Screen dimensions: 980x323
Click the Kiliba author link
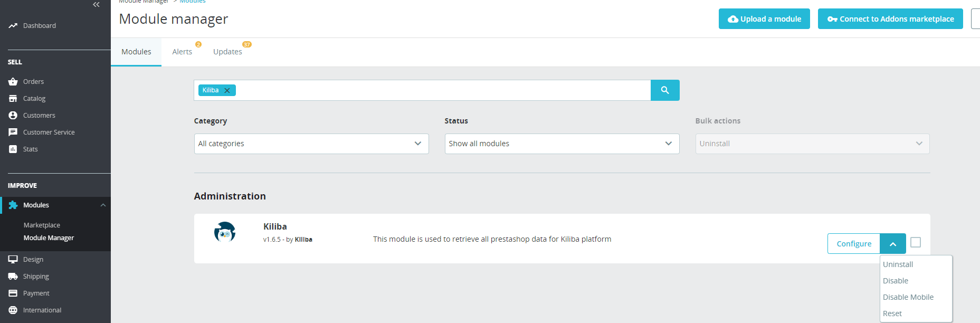click(303, 240)
